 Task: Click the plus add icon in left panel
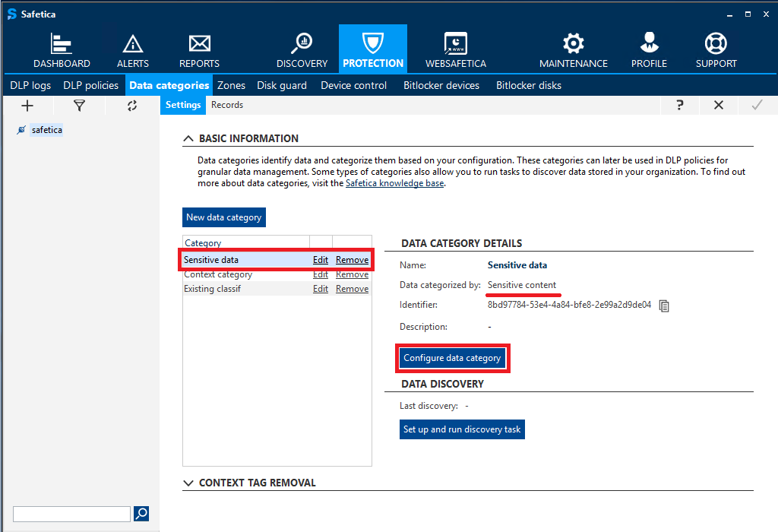tap(27, 105)
